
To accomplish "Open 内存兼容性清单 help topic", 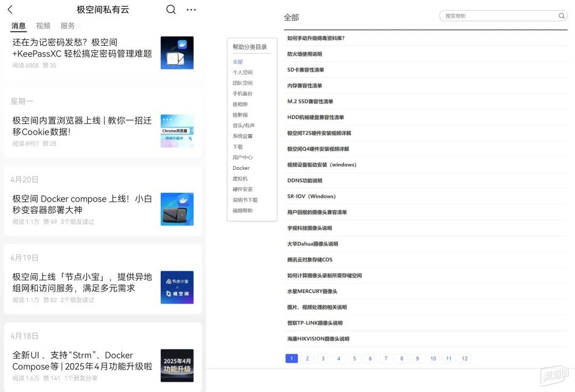I will tap(305, 85).
